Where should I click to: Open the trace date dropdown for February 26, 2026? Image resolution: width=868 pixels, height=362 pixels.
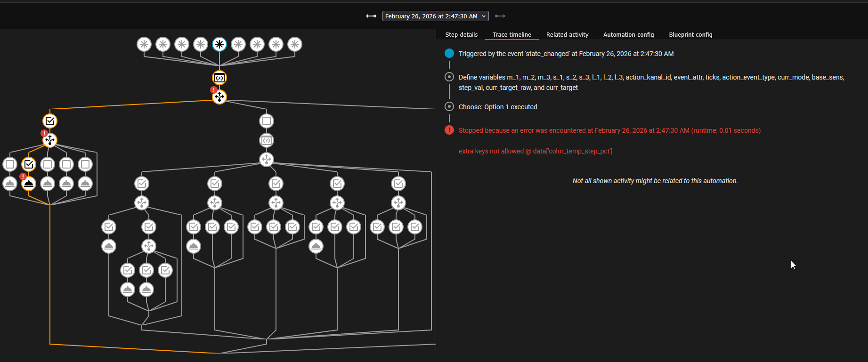coord(436,16)
